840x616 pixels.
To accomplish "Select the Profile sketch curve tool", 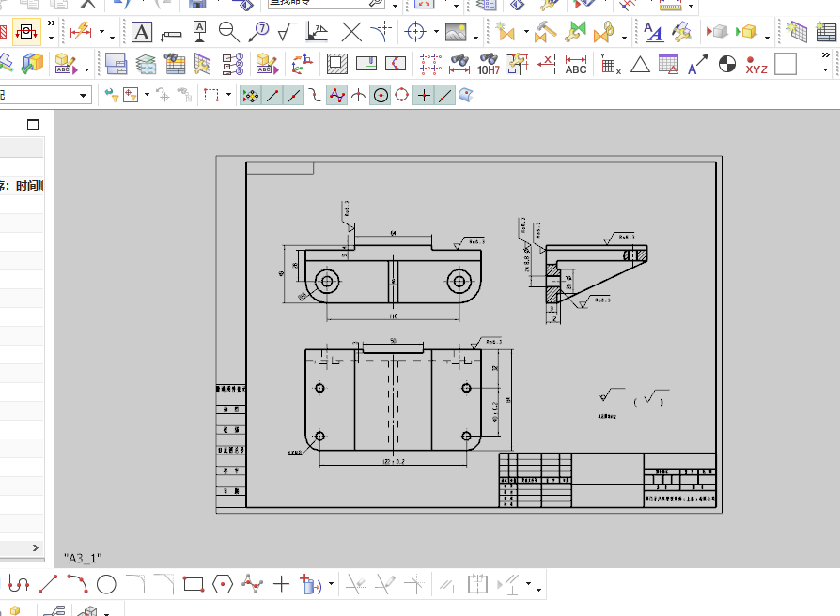I will point(19,584).
